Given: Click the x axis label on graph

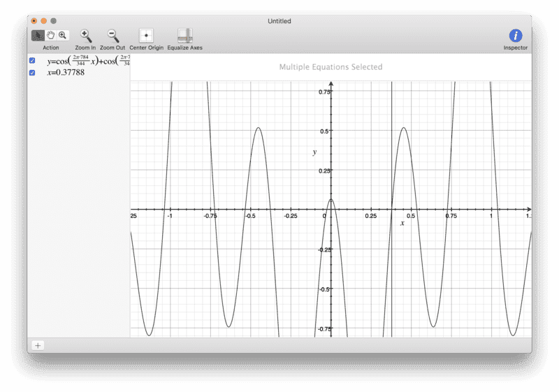Looking at the screenshot, I should tap(402, 223).
